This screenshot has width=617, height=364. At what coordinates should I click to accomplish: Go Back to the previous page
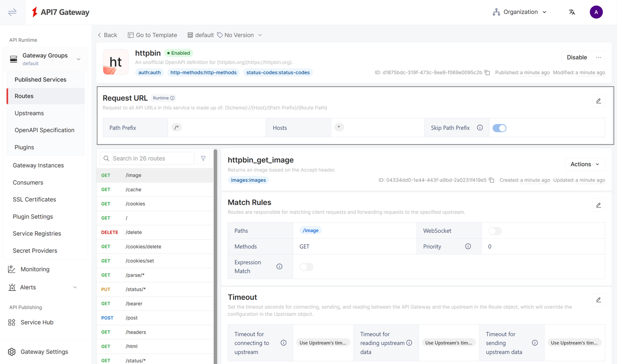click(107, 35)
